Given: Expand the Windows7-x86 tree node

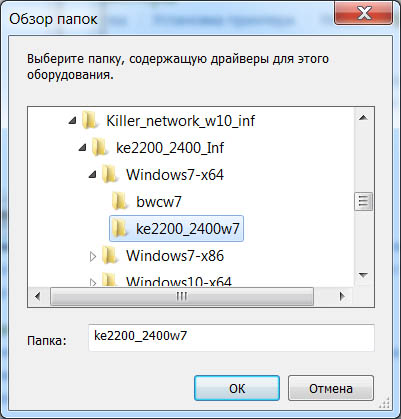Looking at the screenshot, I should [93, 256].
